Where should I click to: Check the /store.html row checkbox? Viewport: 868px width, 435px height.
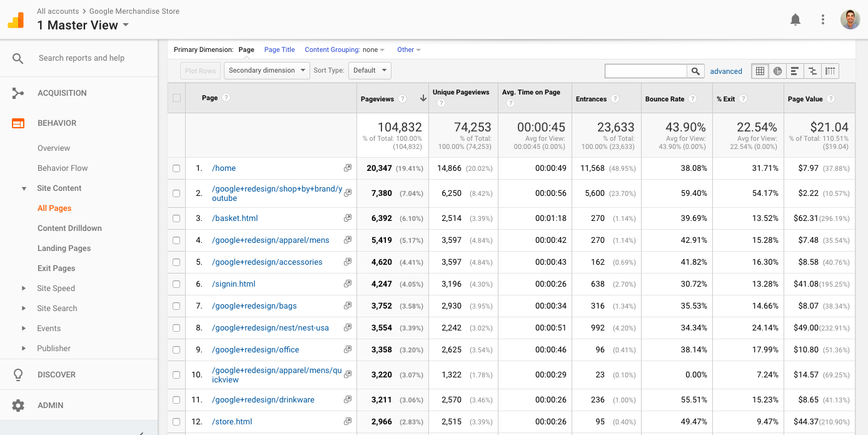click(176, 422)
